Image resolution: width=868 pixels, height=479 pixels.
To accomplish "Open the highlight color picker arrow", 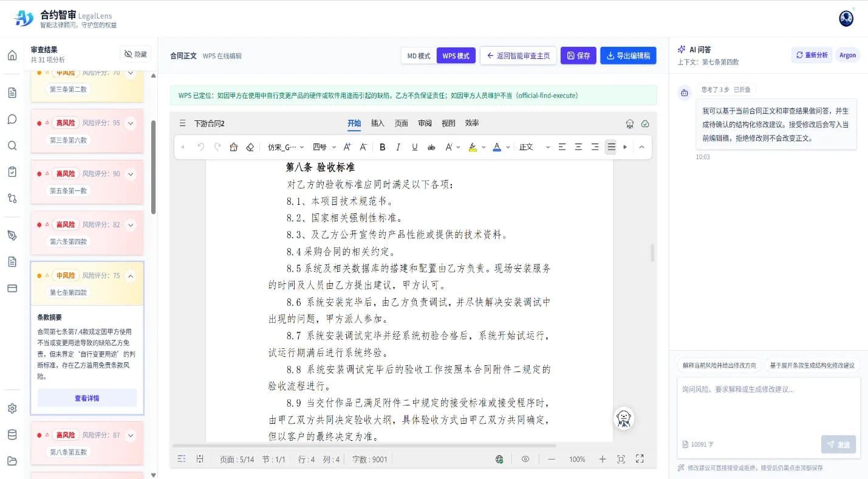I will (x=484, y=147).
